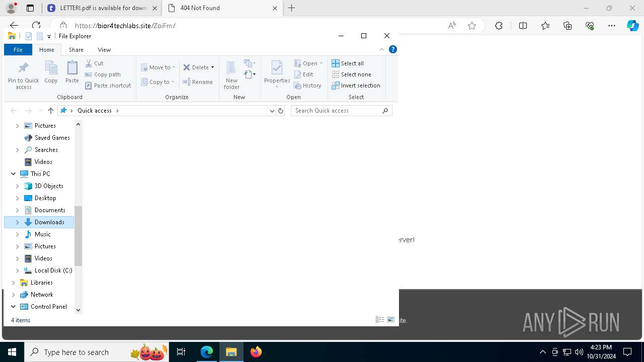Select Saved Games in tree
Viewport: 644px width, 362px height.
tap(47, 138)
